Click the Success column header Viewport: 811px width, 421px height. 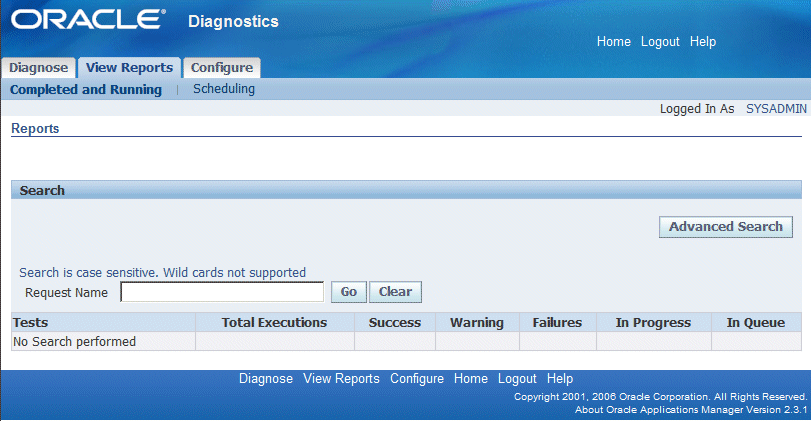(395, 322)
